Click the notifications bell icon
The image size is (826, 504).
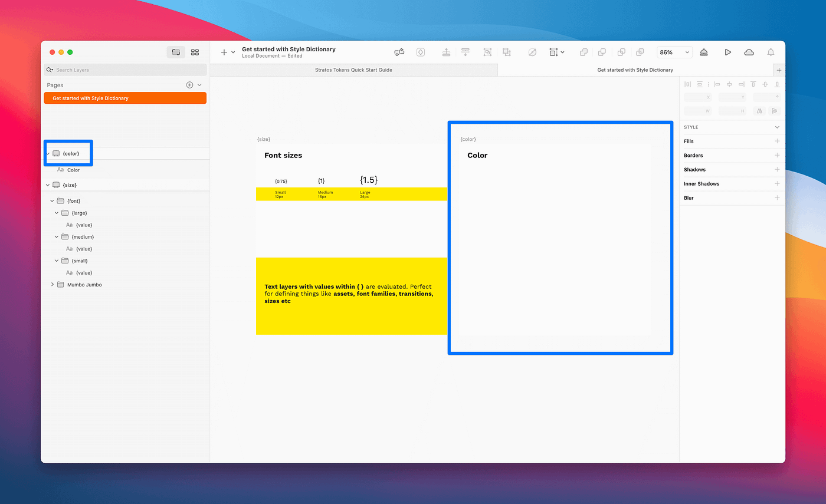tap(771, 52)
